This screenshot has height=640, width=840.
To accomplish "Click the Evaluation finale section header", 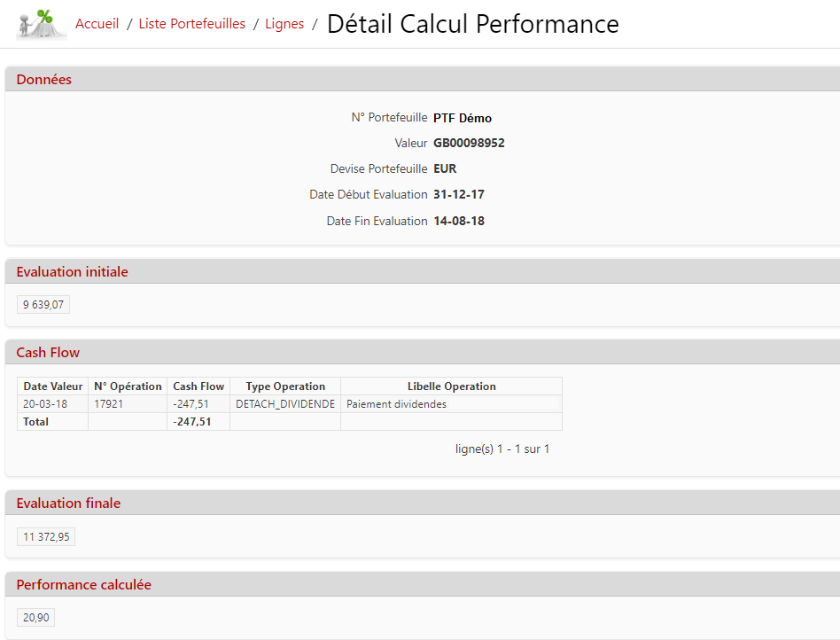I will click(68, 503).
